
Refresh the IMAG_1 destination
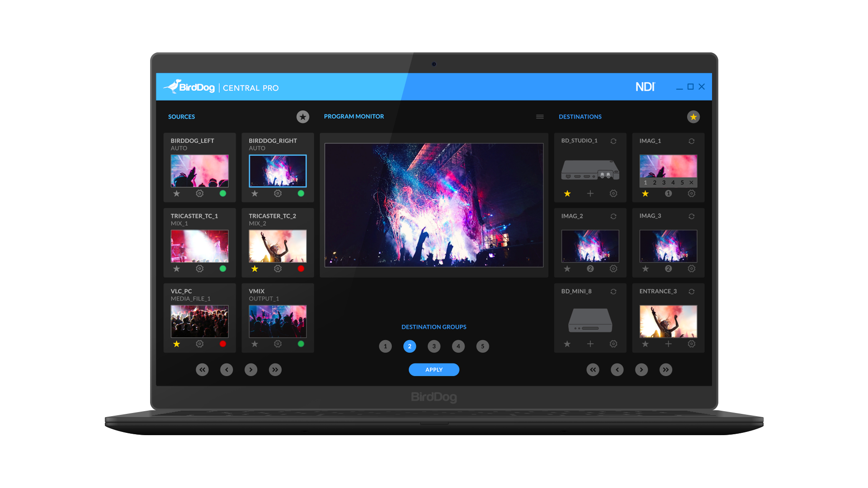coord(692,141)
